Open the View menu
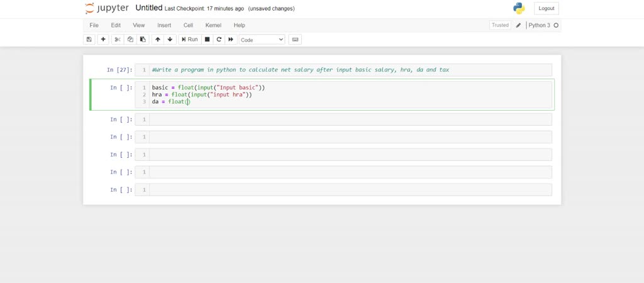This screenshot has width=644, height=283. [x=139, y=25]
